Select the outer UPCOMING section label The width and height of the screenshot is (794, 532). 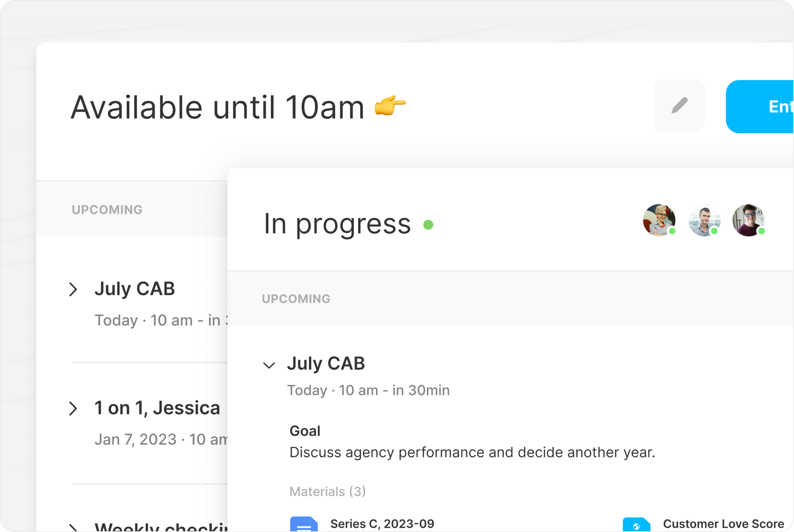coord(107,209)
